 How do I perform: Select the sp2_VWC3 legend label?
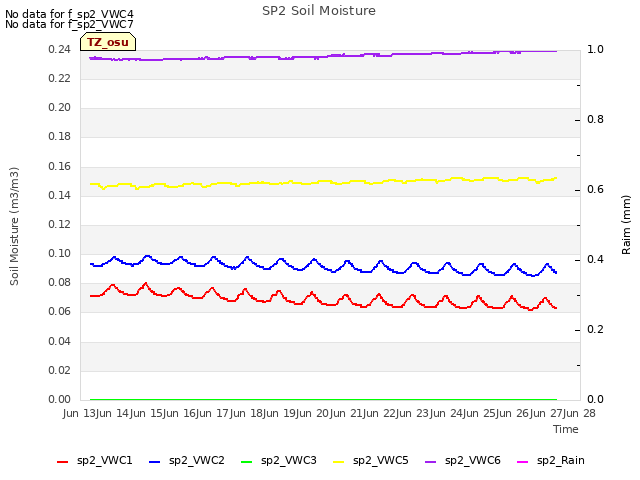pos(289,460)
